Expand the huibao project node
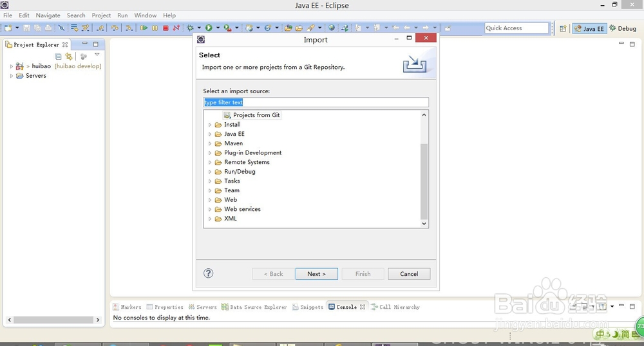Viewport: 644px width, 346px height. coord(11,66)
